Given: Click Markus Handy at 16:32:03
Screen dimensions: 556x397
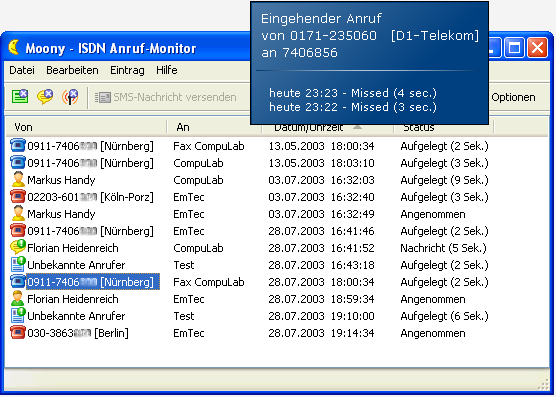Looking at the screenshot, I should tap(61, 180).
